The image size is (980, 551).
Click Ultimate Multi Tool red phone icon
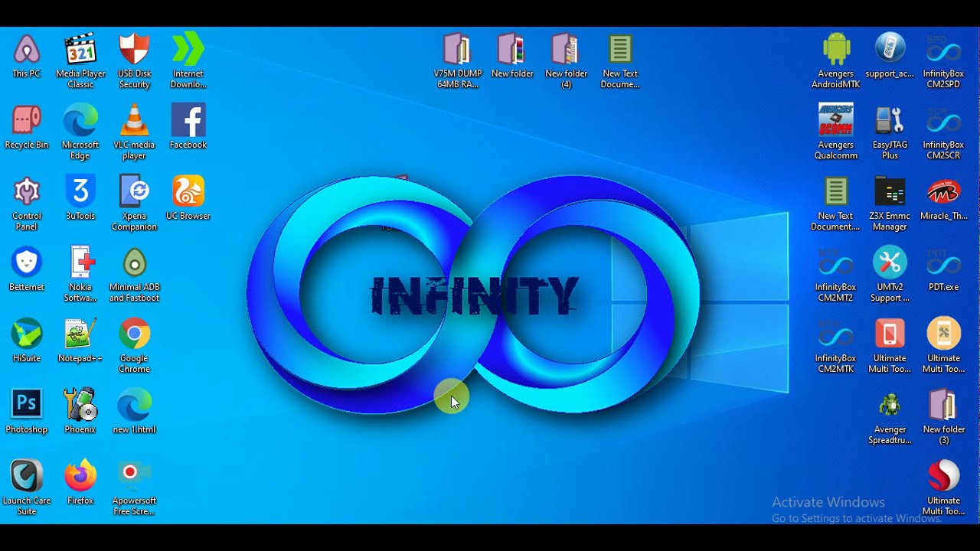(x=890, y=346)
